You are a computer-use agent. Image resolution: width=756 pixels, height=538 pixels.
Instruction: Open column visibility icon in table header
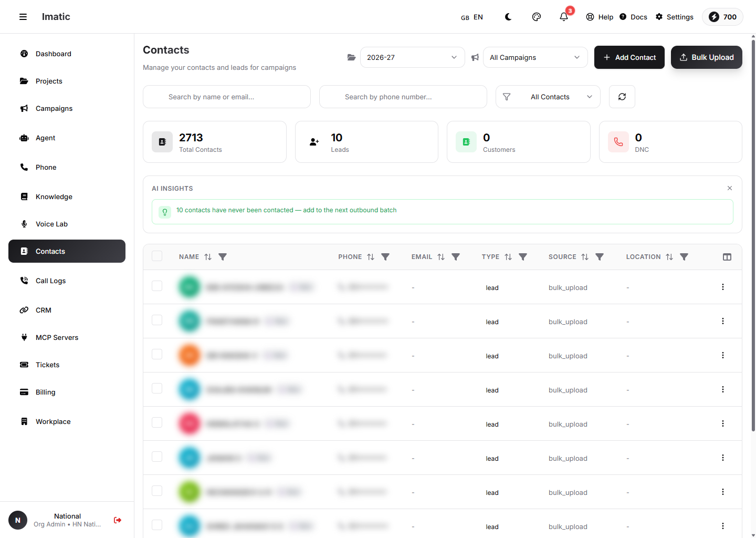coord(727,257)
